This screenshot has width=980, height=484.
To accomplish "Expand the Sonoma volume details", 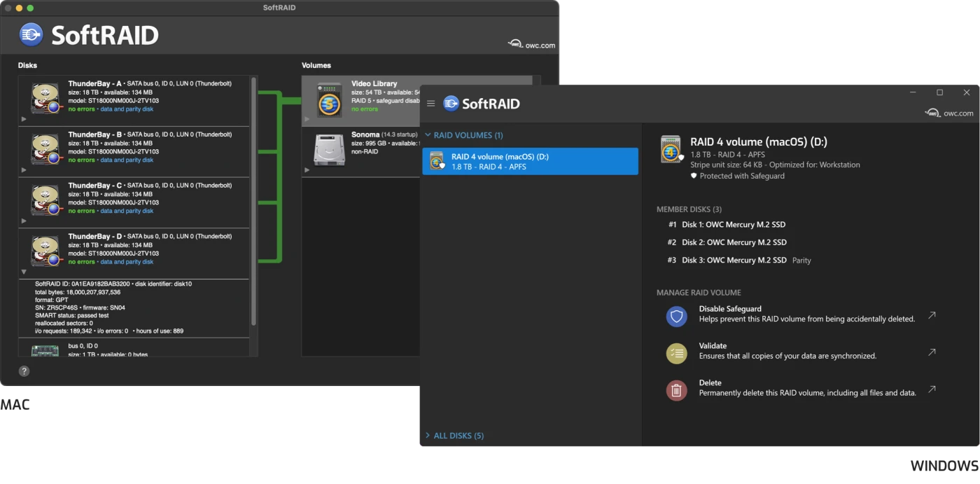I will 307,170.
